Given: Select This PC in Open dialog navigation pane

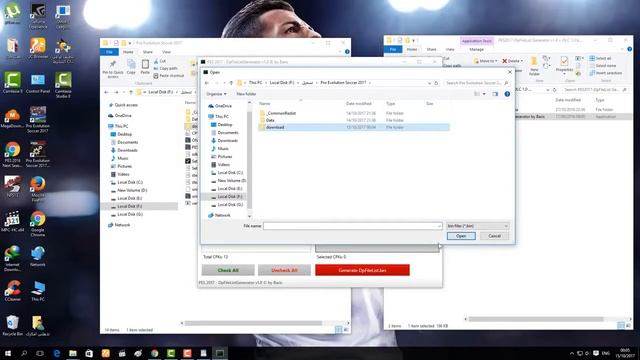Looking at the screenshot, I should click(x=222, y=116).
